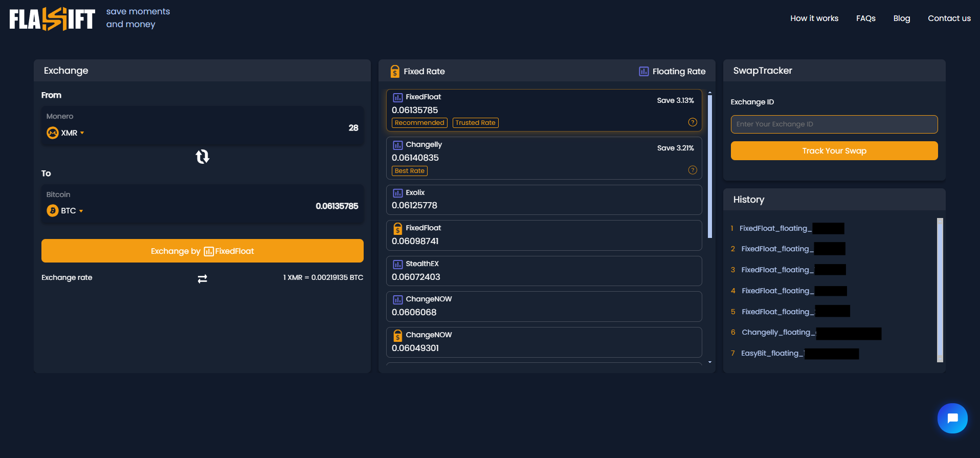Screen dimensions: 980x458
Task: Select Changelly offer 0.06140835
Action: (x=544, y=158)
